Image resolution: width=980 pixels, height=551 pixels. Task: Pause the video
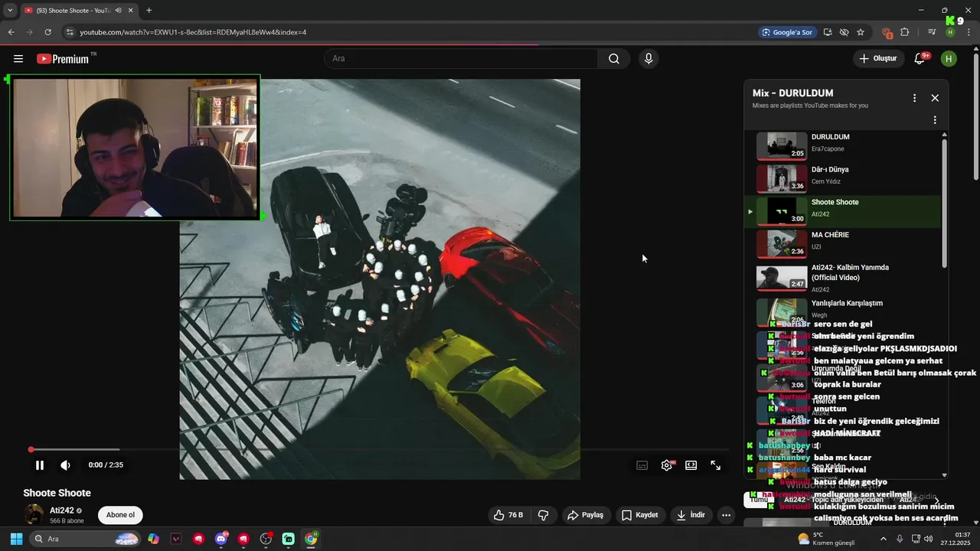click(40, 465)
